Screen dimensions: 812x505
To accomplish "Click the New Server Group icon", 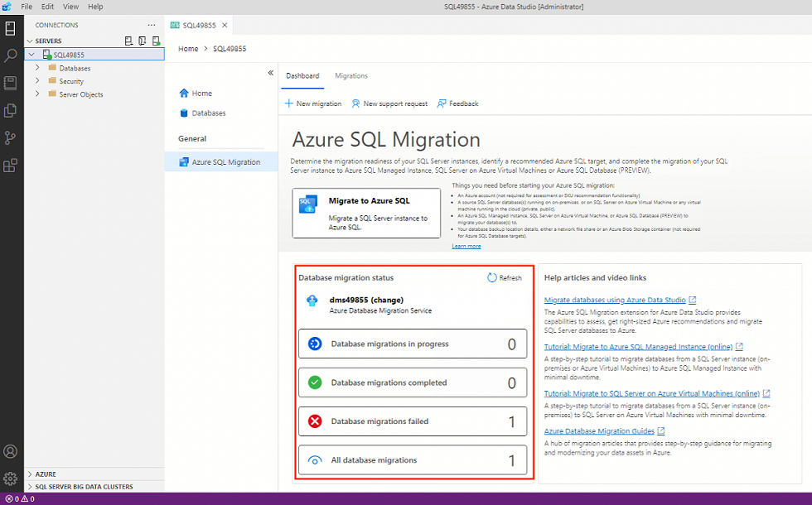I will pos(142,41).
